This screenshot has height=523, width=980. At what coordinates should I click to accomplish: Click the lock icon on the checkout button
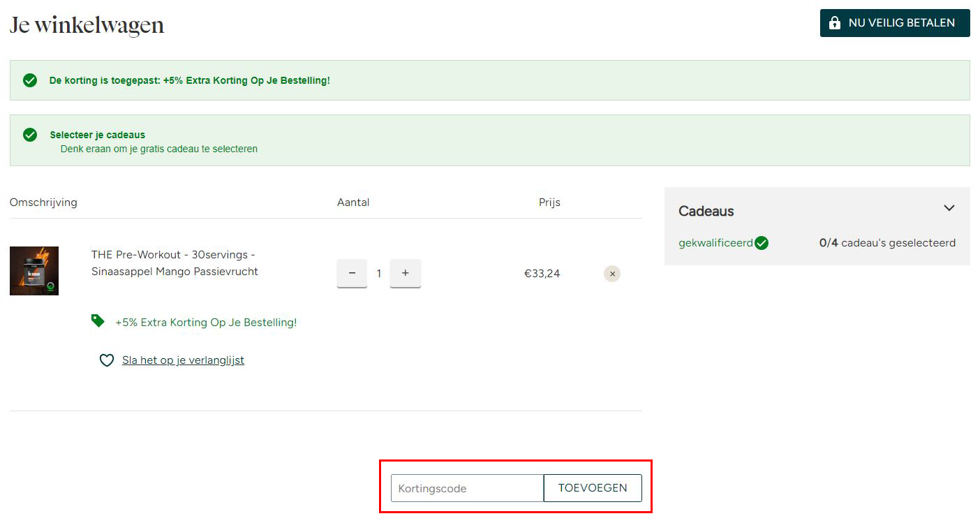[x=834, y=23]
